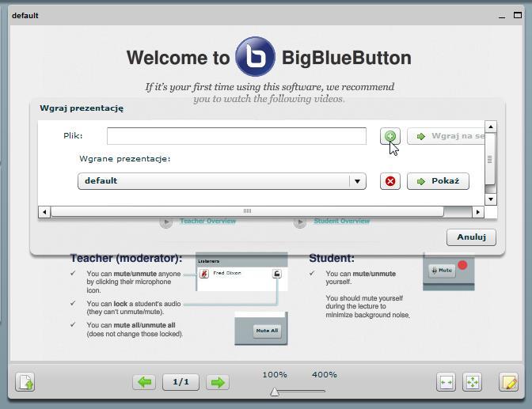Open the uploaded presentations dropdown
This screenshot has height=409, width=532.
coord(222,181)
